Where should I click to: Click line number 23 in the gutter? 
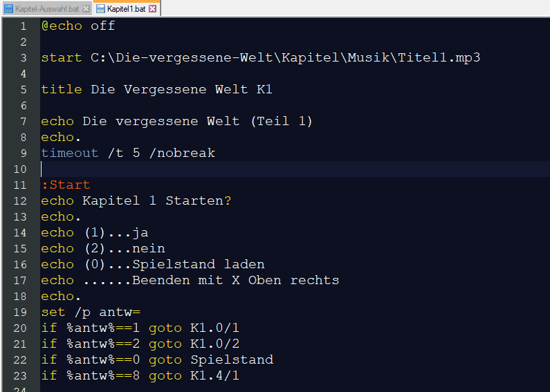tap(20, 375)
